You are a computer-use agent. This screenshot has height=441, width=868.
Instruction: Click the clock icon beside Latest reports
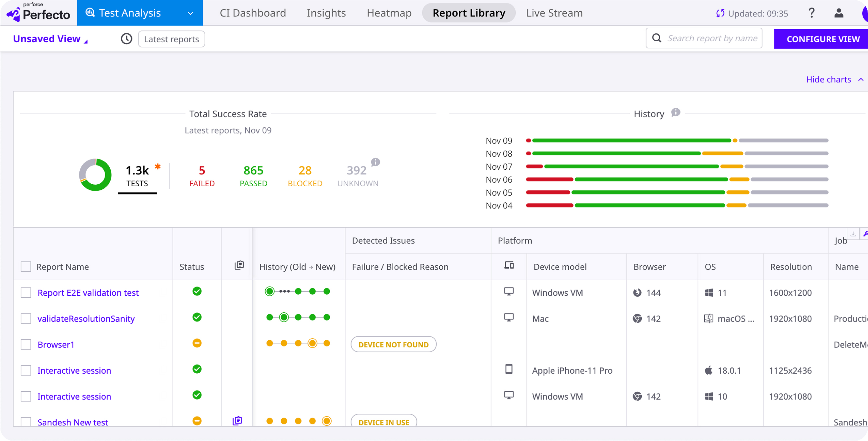click(x=127, y=39)
